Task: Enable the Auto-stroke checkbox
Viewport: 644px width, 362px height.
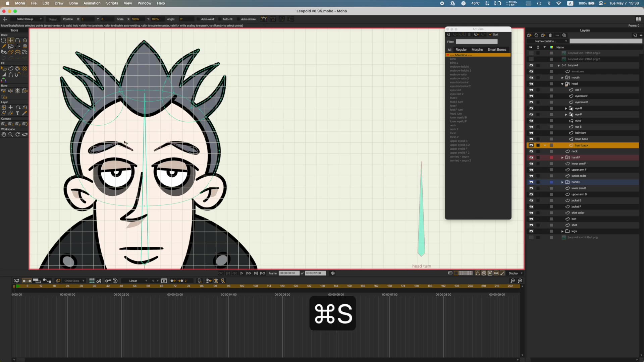Action: click(x=239, y=19)
